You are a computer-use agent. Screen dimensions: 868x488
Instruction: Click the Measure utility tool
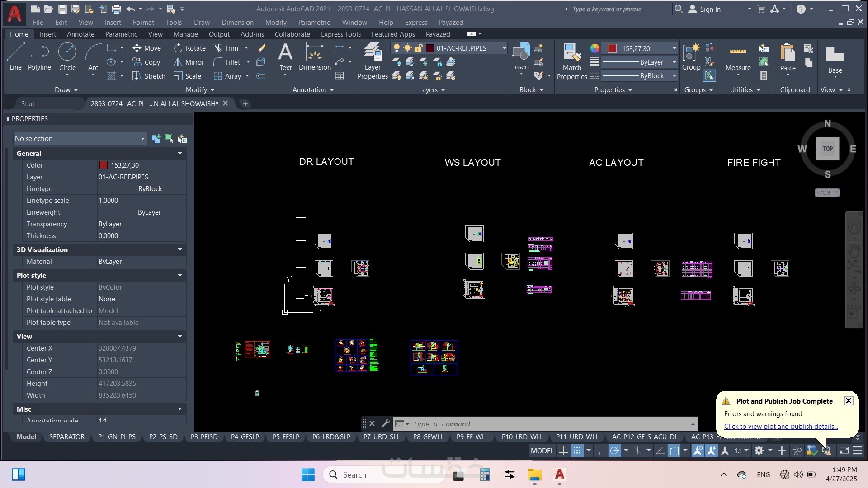pyautogui.click(x=738, y=57)
